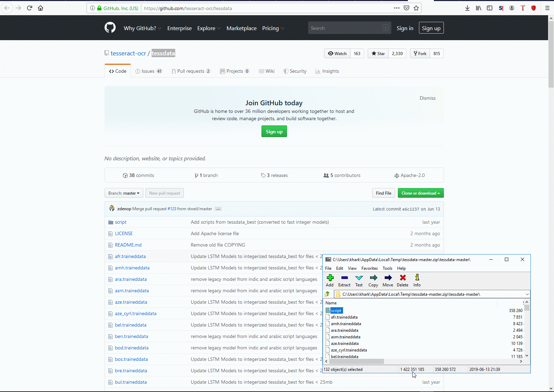This screenshot has height=392, width=554.
Task: Go back using the browser back arrow
Action: pos(7,8)
